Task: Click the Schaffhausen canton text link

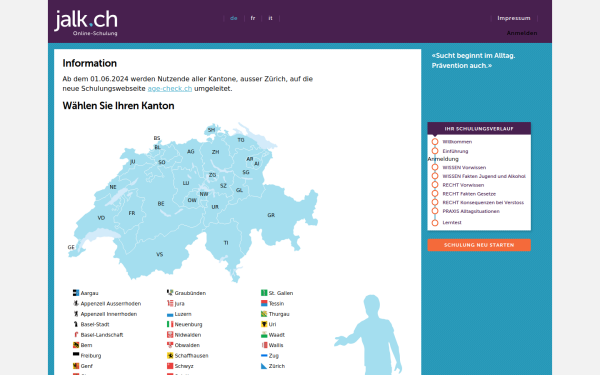Action: pos(191,355)
